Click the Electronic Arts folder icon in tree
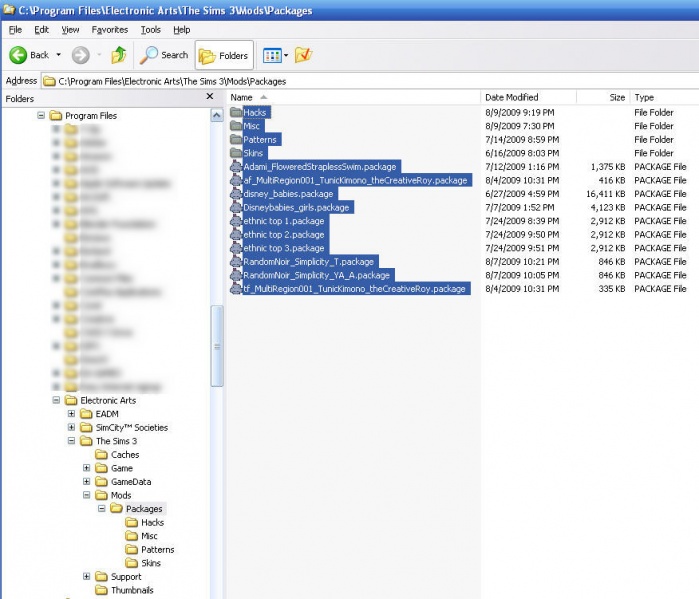Screen dimensions: 699x599 (x=71, y=400)
